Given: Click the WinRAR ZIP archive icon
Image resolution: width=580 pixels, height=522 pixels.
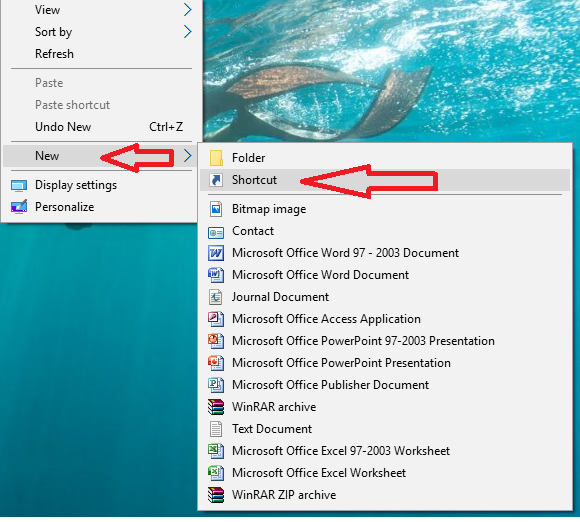Looking at the screenshot, I should (216, 495).
